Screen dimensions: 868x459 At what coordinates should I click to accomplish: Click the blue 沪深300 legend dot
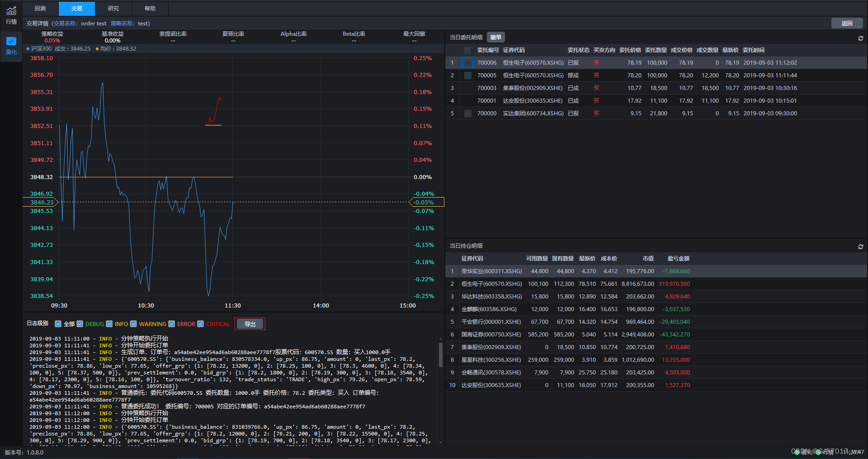(x=28, y=49)
